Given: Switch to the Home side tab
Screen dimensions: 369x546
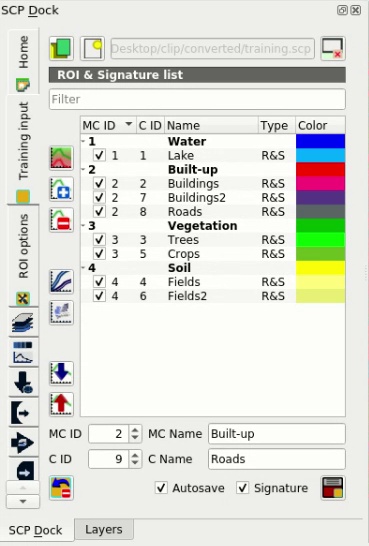Looking at the screenshot, I should pyautogui.click(x=23, y=61).
